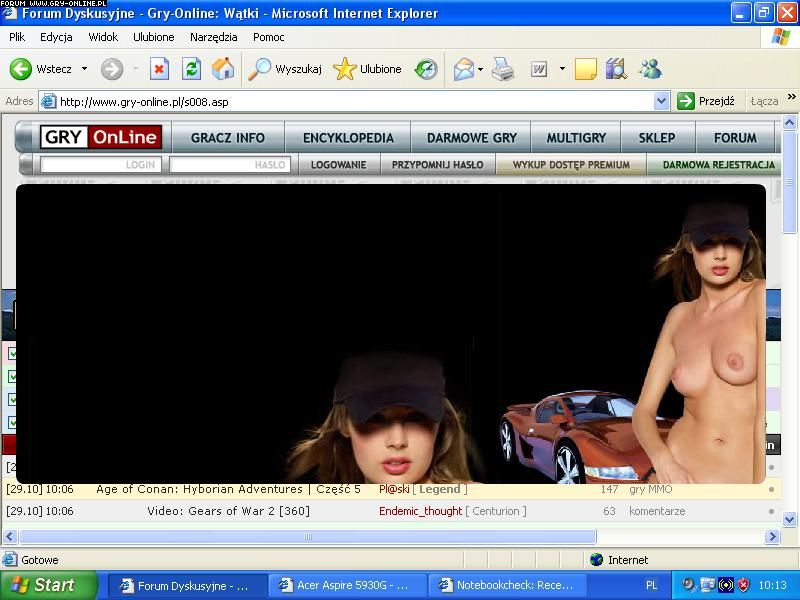This screenshot has height=600, width=800.
Task: Open Wyszukaj search magnifier
Action: (x=260, y=69)
